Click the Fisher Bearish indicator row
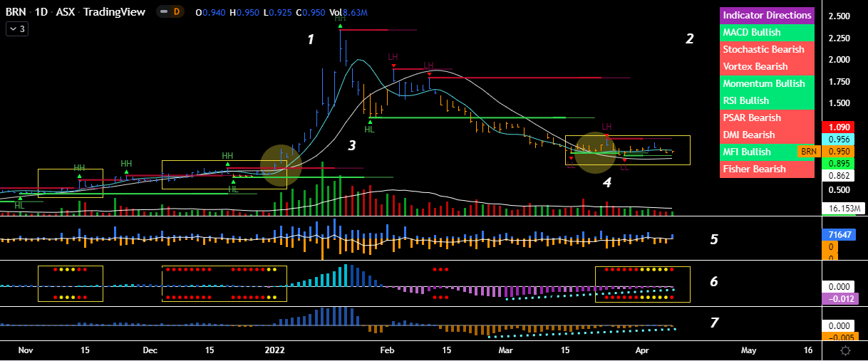Image resolution: width=868 pixels, height=361 pixels. click(x=767, y=169)
